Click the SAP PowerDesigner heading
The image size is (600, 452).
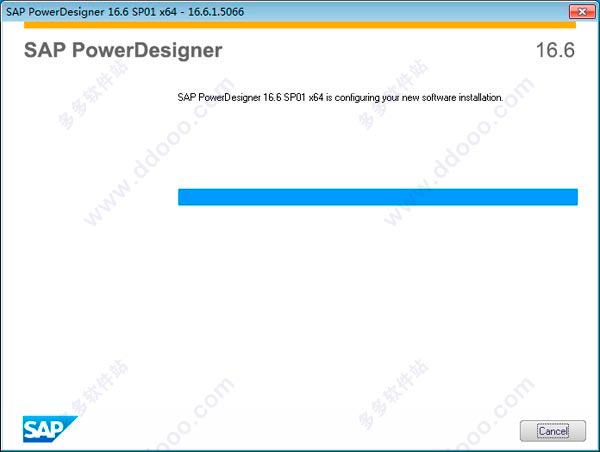pos(123,50)
